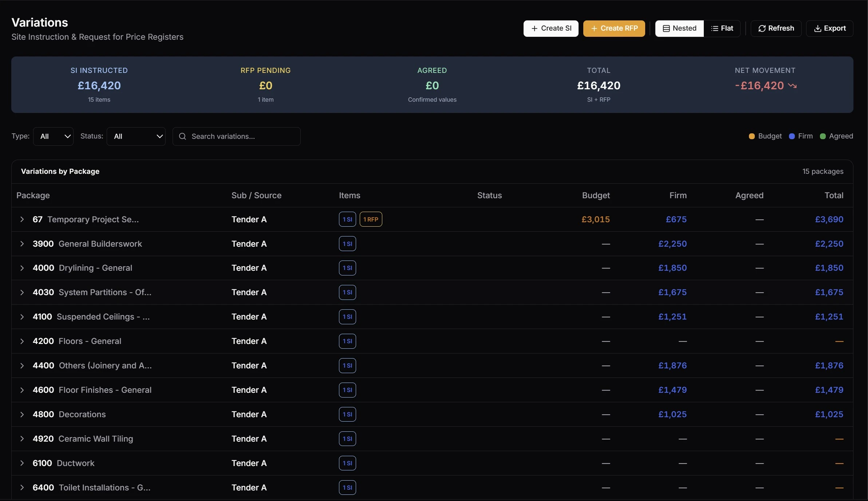The width and height of the screenshot is (868, 501).
Task: Click the 1 RFP badge on row 67
Action: point(371,219)
